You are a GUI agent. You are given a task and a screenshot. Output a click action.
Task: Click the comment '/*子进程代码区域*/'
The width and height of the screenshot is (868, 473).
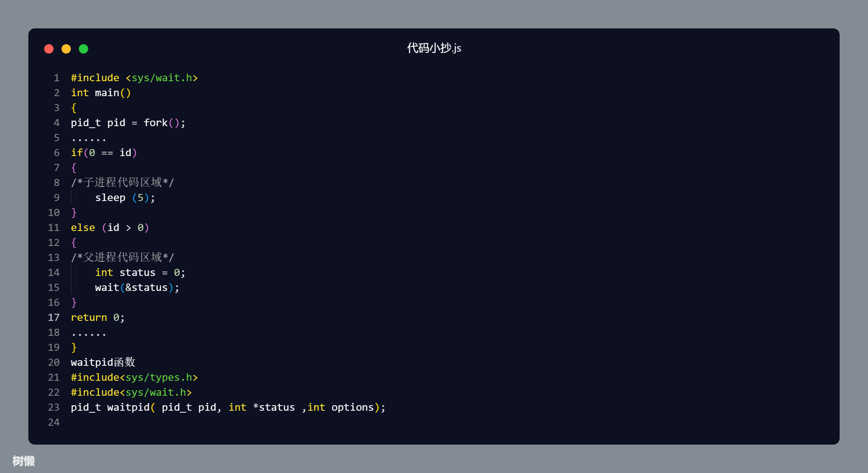[122, 182]
